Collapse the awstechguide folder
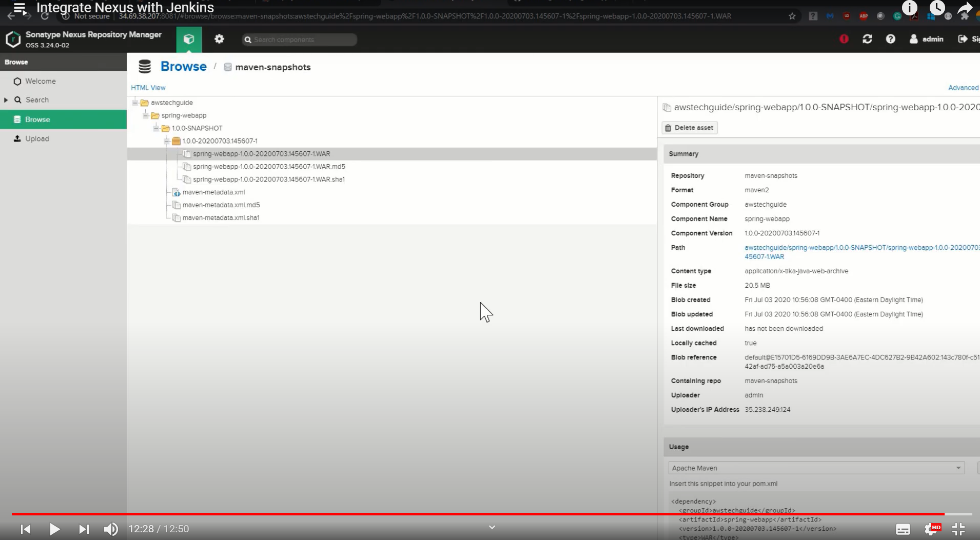The height and width of the screenshot is (540, 980). (135, 103)
